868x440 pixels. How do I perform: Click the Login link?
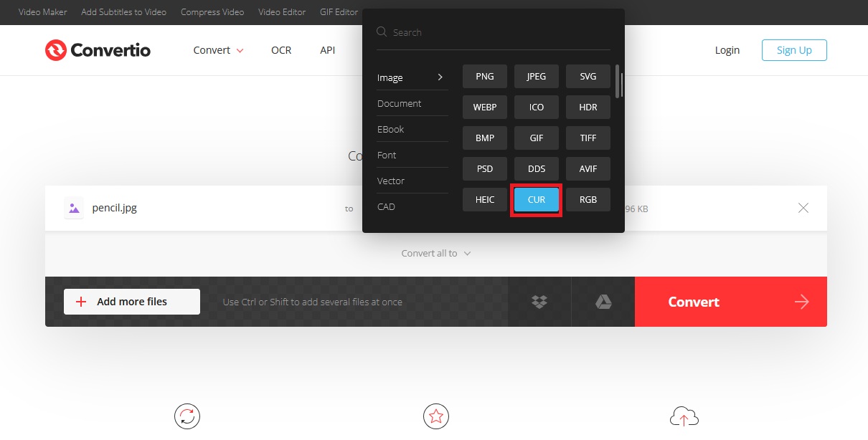point(727,50)
